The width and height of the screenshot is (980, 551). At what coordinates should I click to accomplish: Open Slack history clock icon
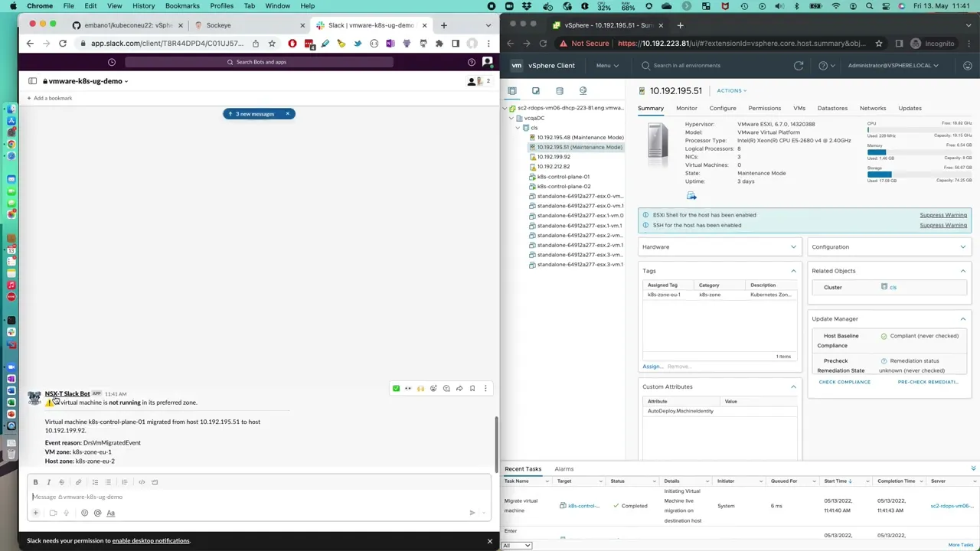click(x=112, y=62)
